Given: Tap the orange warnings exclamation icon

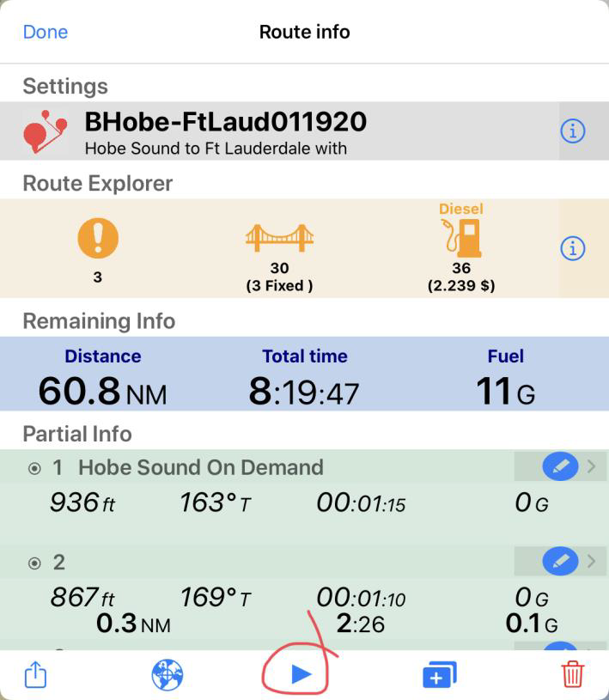Looking at the screenshot, I should [98, 238].
